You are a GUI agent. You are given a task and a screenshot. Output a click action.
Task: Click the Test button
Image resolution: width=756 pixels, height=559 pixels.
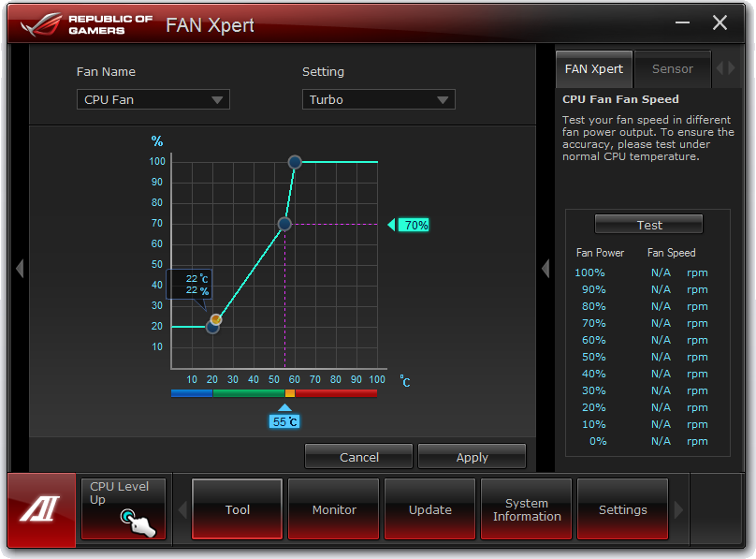649,225
